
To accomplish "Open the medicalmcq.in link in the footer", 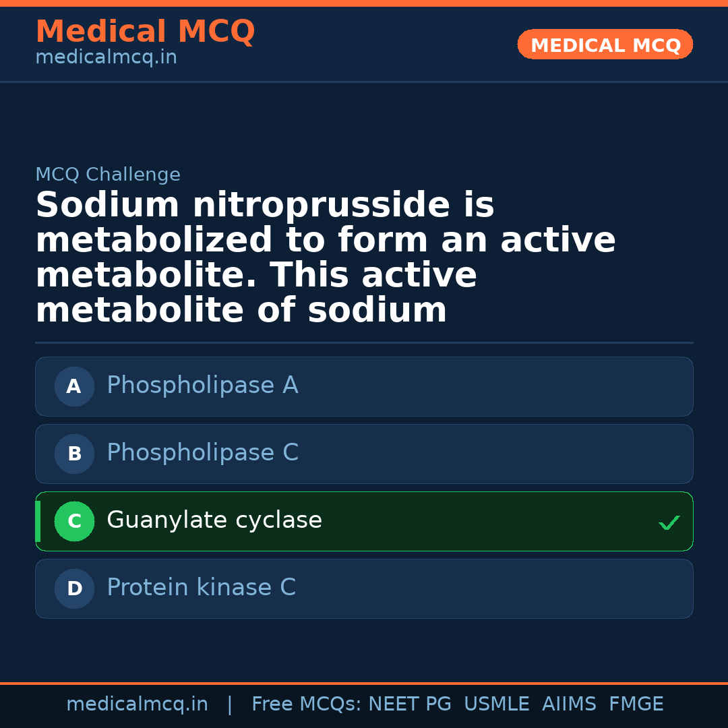I will click(x=137, y=704).
